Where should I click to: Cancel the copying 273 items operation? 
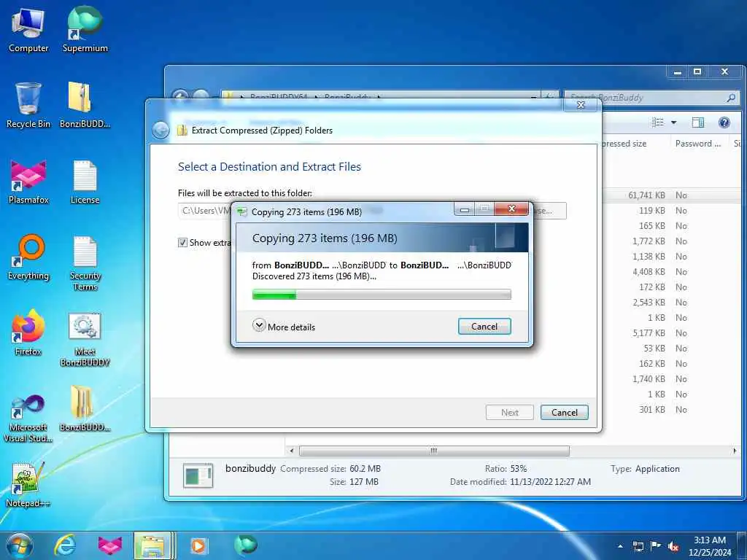click(484, 326)
